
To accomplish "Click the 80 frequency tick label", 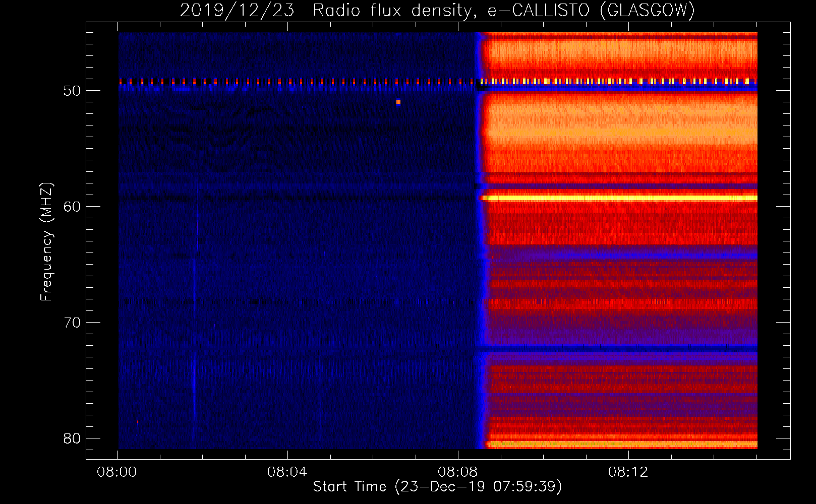I will pos(72,438).
